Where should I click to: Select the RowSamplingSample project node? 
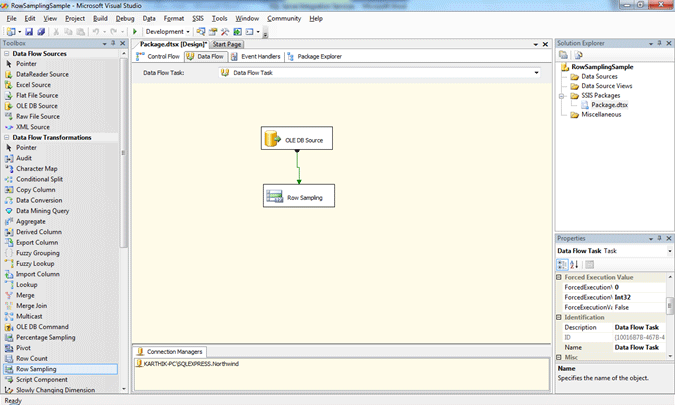coord(602,67)
